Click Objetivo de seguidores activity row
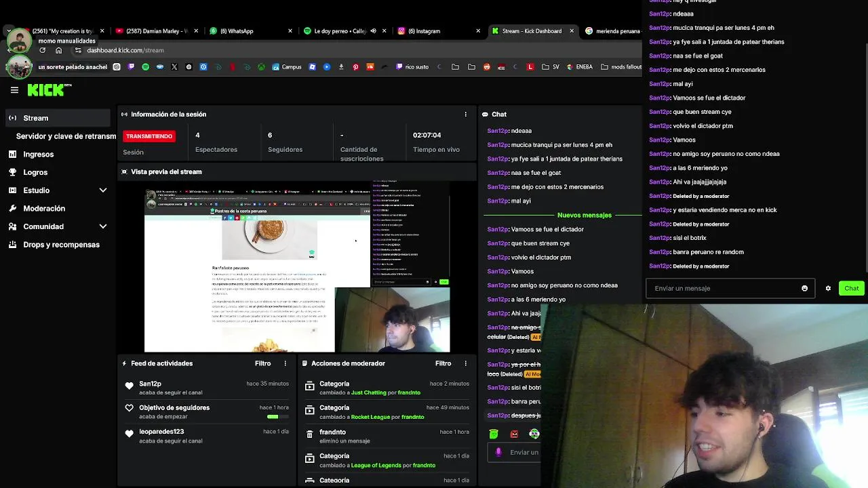 (x=207, y=411)
